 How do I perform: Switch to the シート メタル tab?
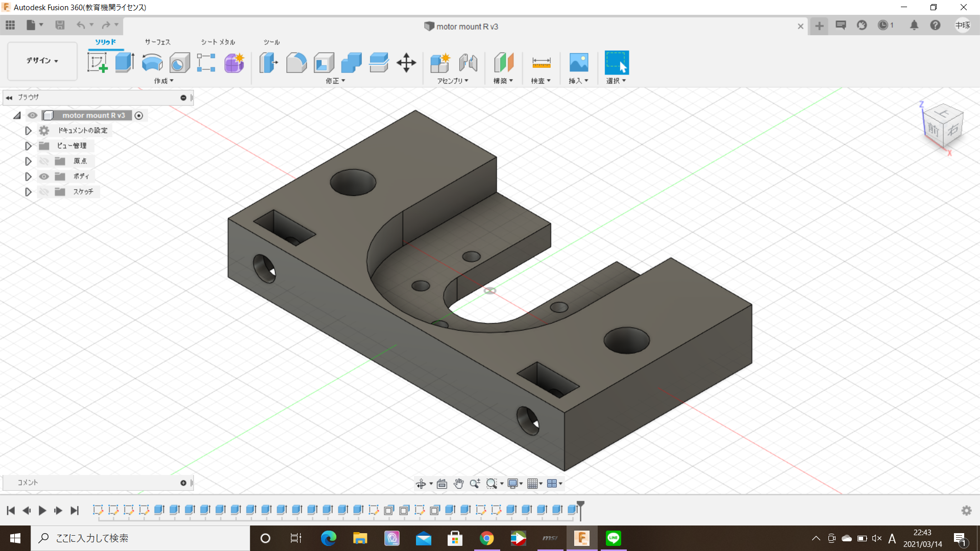point(218,42)
